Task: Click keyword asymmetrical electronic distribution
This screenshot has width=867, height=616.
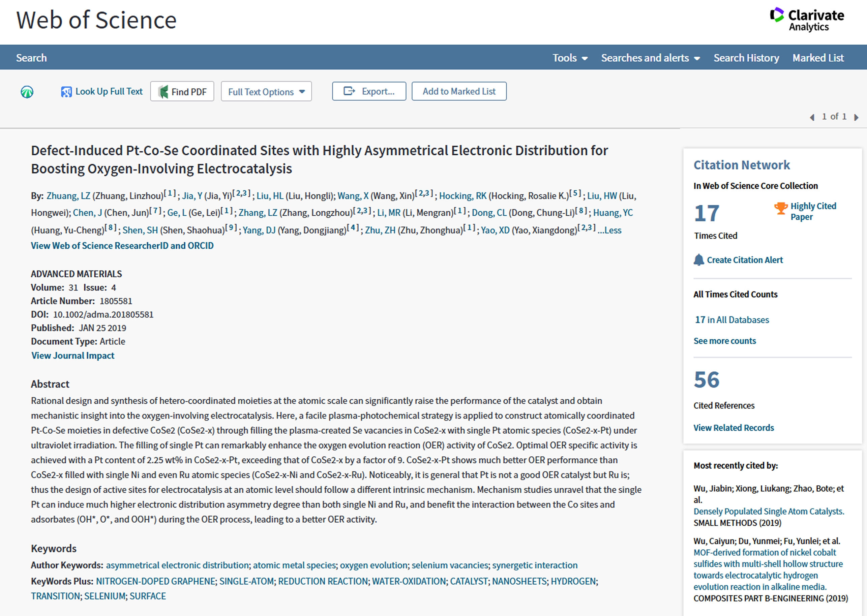Action: [177, 565]
